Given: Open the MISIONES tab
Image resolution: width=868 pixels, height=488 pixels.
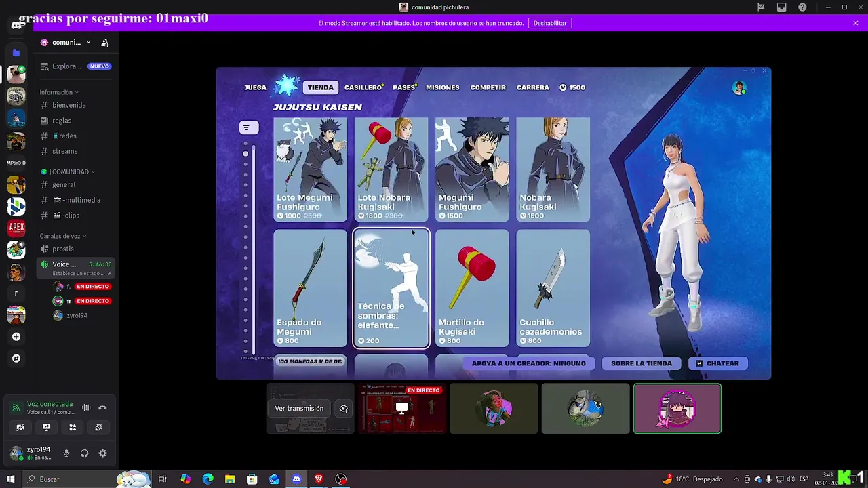Looking at the screenshot, I should [x=443, y=87].
